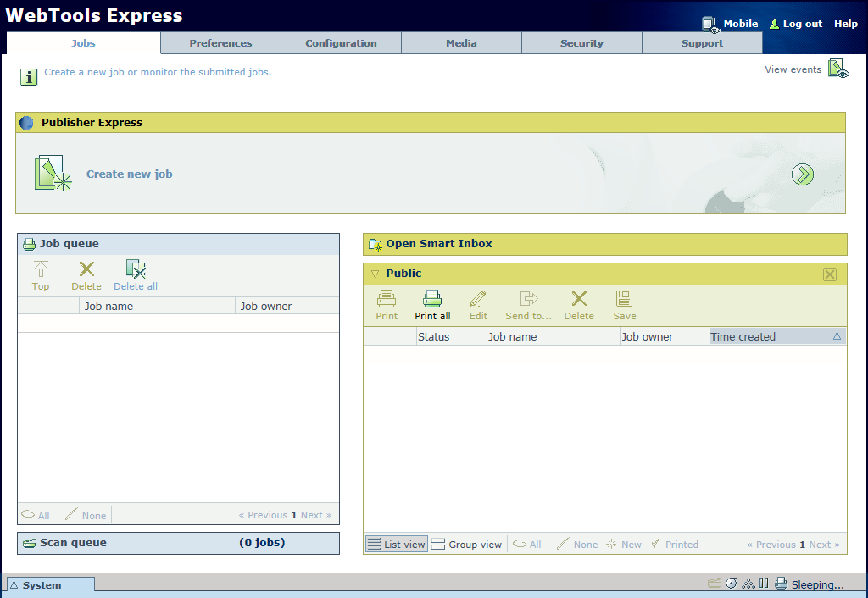
Task: Select None in Public inbox footer
Action: pyautogui.click(x=577, y=545)
